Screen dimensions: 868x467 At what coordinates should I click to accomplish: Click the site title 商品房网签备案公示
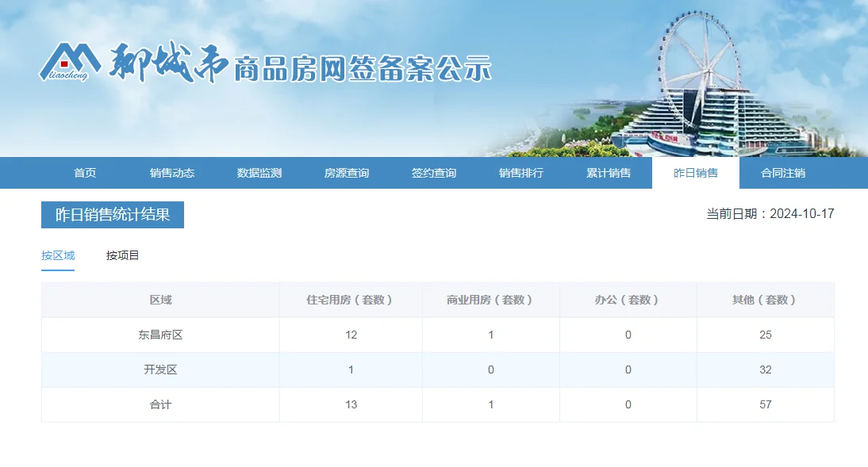click(x=363, y=70)
